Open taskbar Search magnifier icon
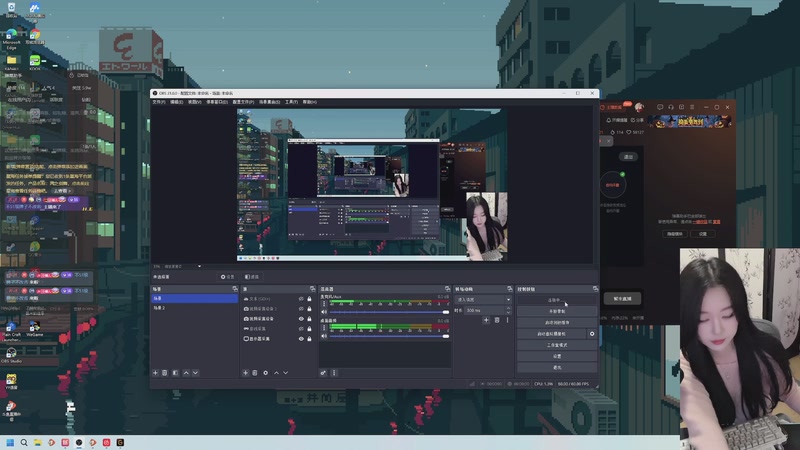The width and height of the screenshot is (800, 450). point(24,442)
